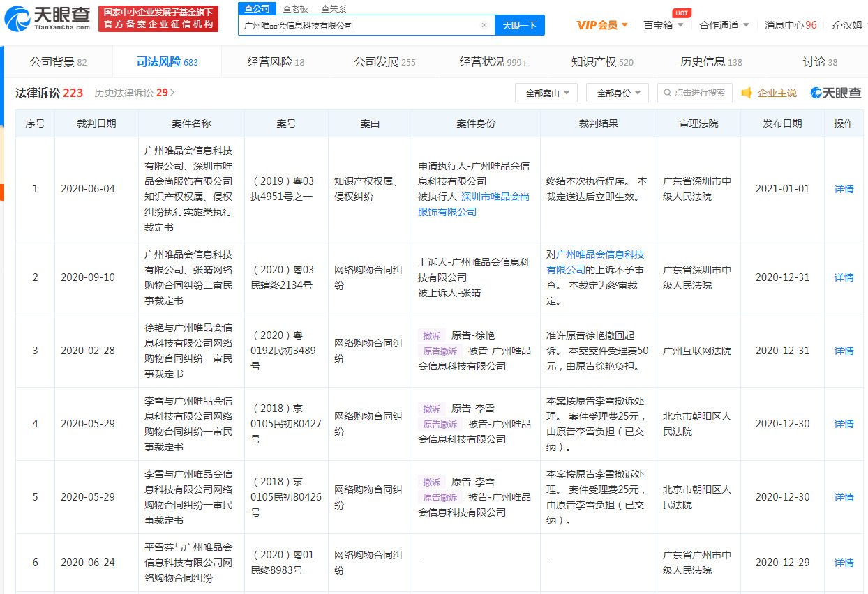Screen dimensions: 868x594
Task: Click the 天眼一下 search button
Action: point(520,25)
